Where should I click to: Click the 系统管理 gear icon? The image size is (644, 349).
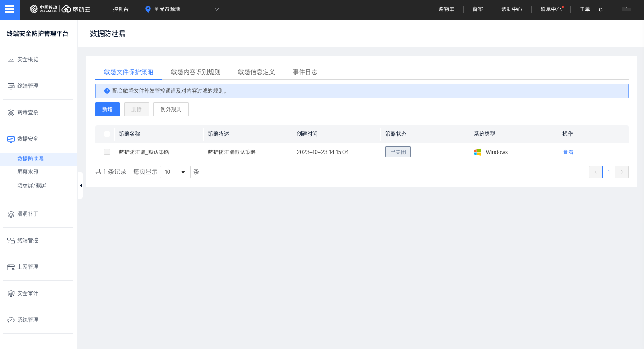[11, 320]
